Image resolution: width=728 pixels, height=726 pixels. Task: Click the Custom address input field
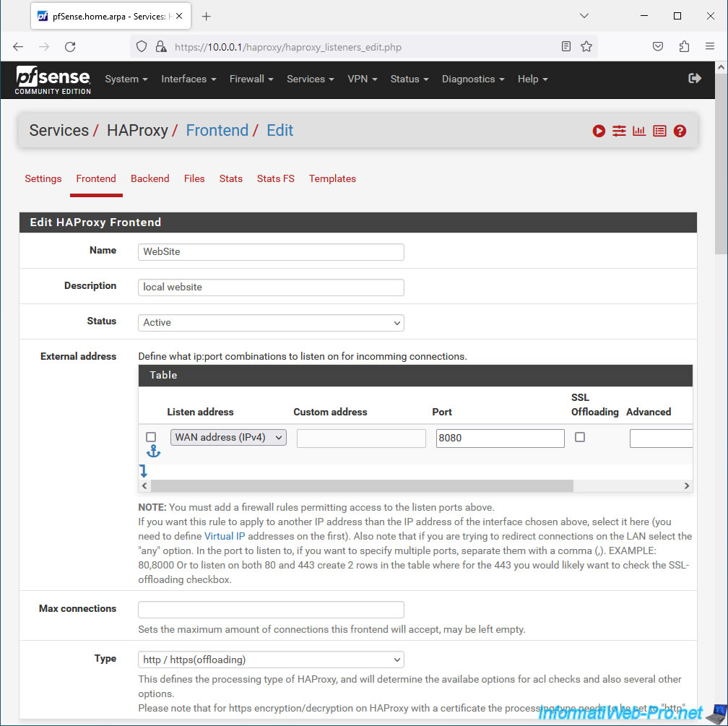click(361, 438)
